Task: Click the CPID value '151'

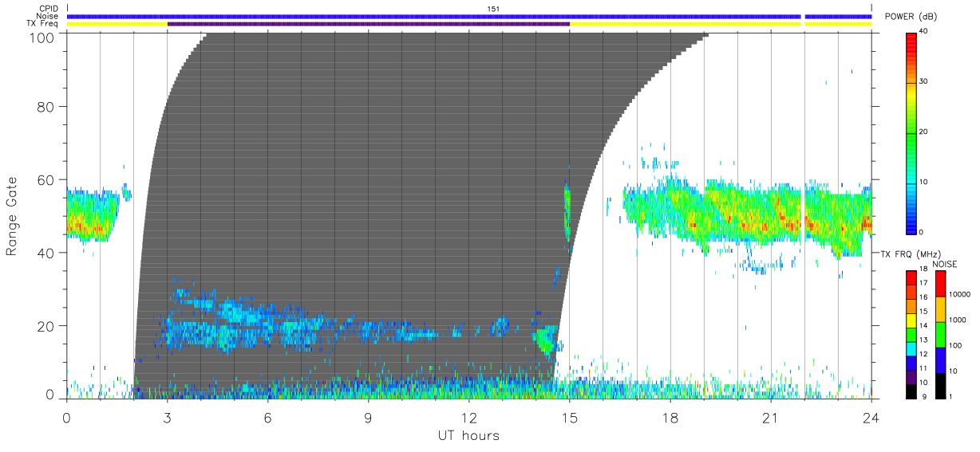Action: pos(493,9)
